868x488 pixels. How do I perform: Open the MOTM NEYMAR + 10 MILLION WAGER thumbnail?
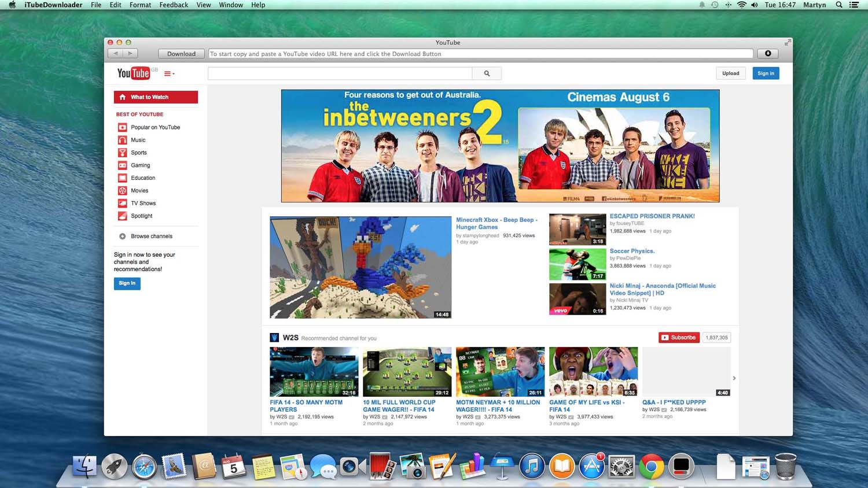pyautogui.click(x=501, y=372)
